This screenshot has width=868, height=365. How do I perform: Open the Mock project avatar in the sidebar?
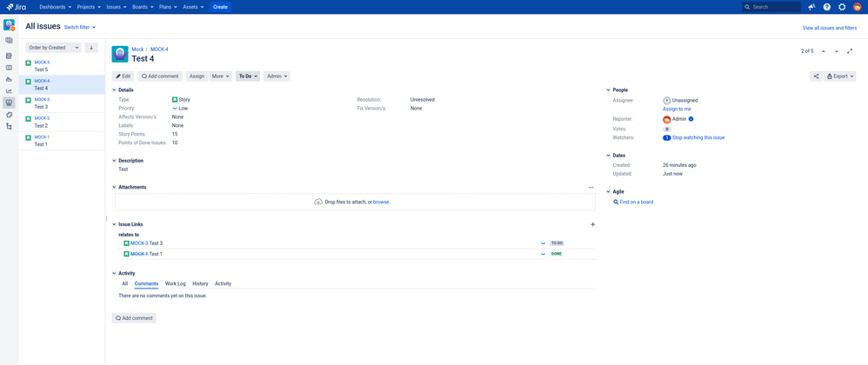point(9,25)
